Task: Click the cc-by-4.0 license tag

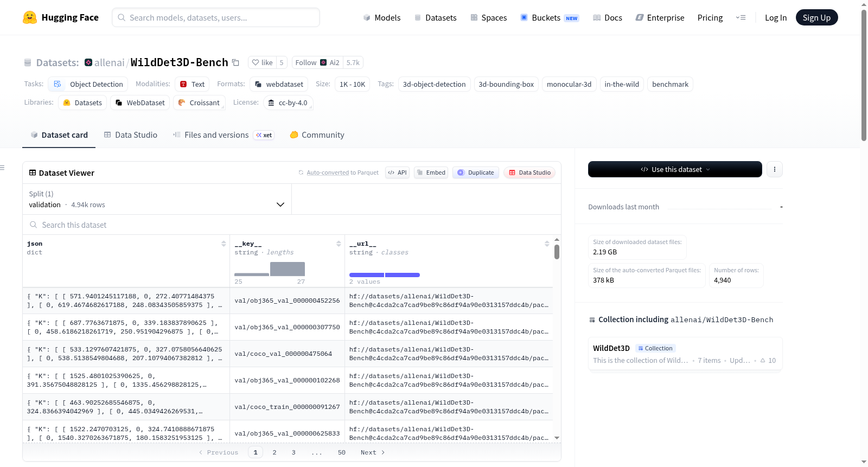Action: (x=288, y=103)
